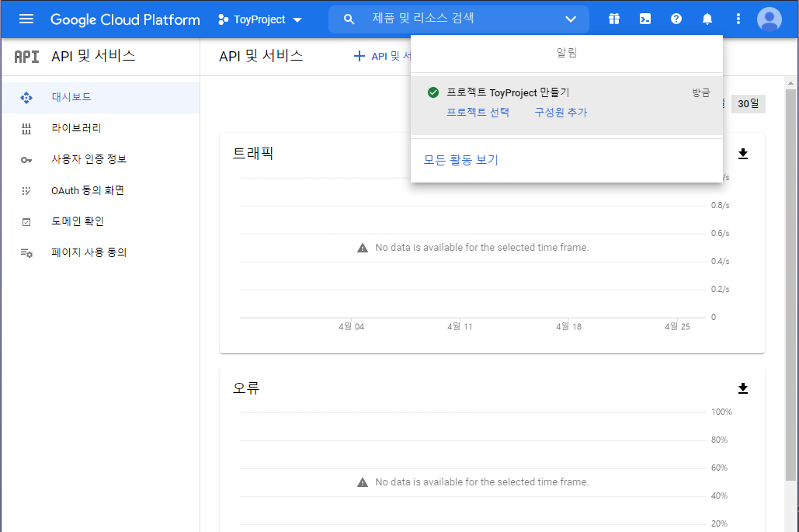The image size is (799, 532).
Task: Click the scrollbar up arrow
Action: pos(790,82)
